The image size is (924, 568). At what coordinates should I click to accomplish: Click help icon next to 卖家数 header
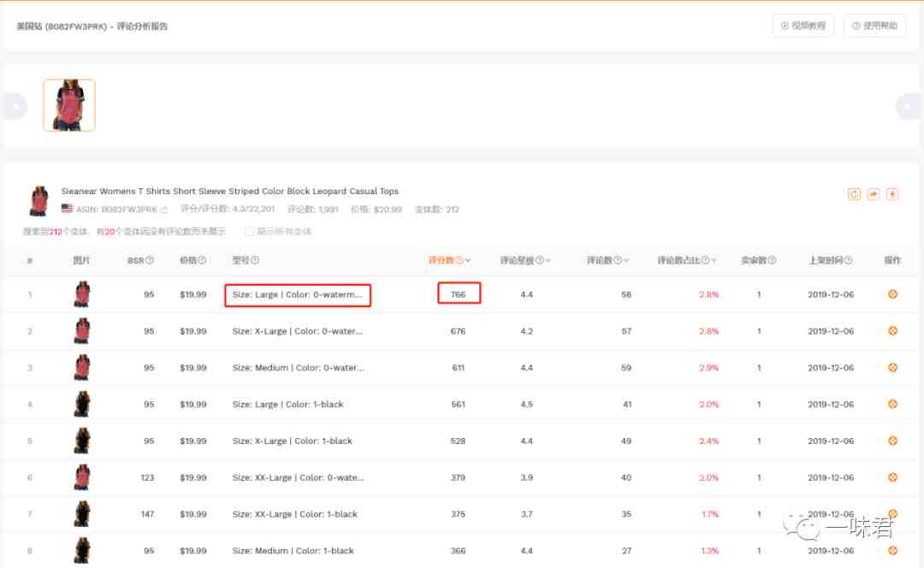(772, 260)
